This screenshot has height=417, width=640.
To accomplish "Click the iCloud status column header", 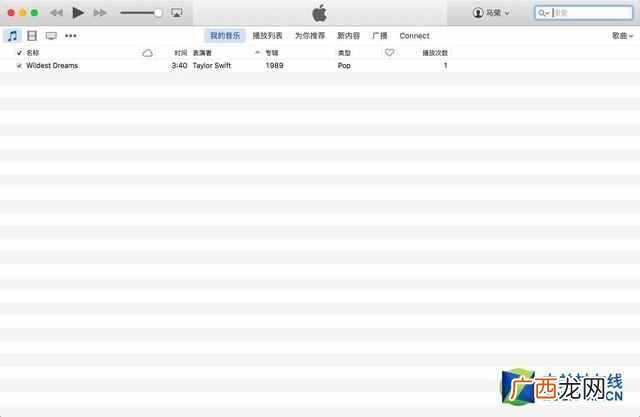I will pos(147,53).
